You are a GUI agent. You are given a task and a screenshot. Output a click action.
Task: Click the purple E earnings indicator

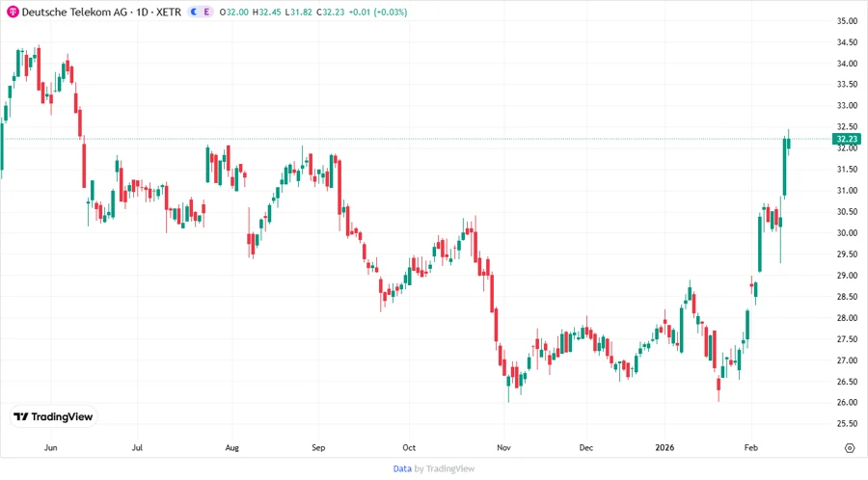206,12
